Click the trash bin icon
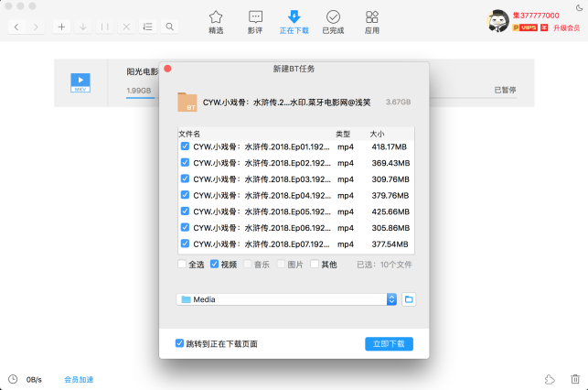Screen dimensions: 588x390 point(574,379)
